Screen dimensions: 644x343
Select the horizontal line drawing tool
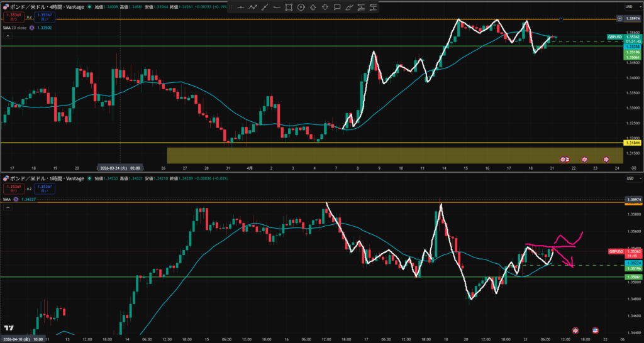point(240,8)
